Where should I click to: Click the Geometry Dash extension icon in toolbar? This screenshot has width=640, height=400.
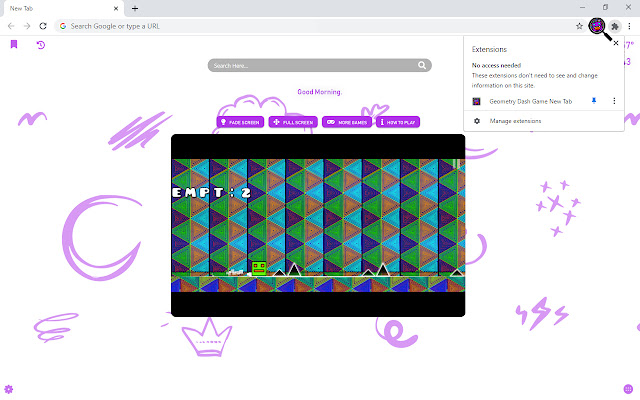click(597, 26)
